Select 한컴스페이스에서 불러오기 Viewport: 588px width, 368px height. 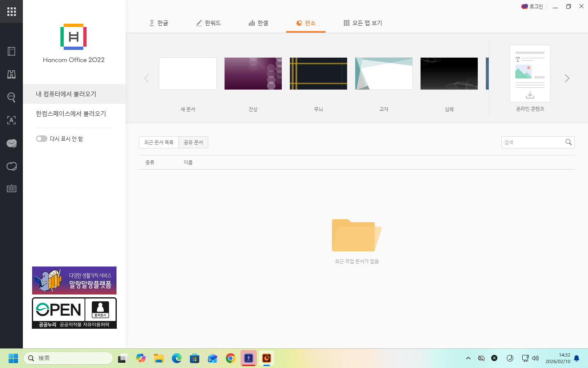(x=71, y=114)
